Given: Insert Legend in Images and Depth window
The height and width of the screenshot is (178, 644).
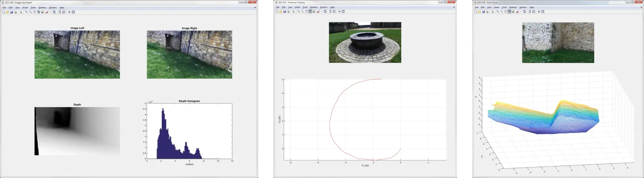Looking at the screenshot, I should pyautogui.click(x=64, y=12).
